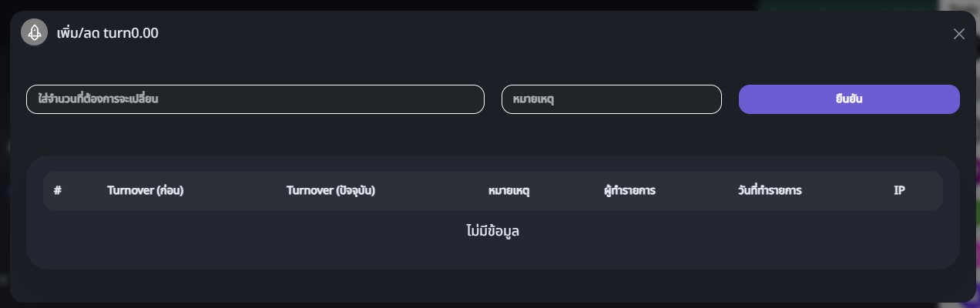
Task: Click the หมายเหตุ table column header
Action: pos(508,190)
